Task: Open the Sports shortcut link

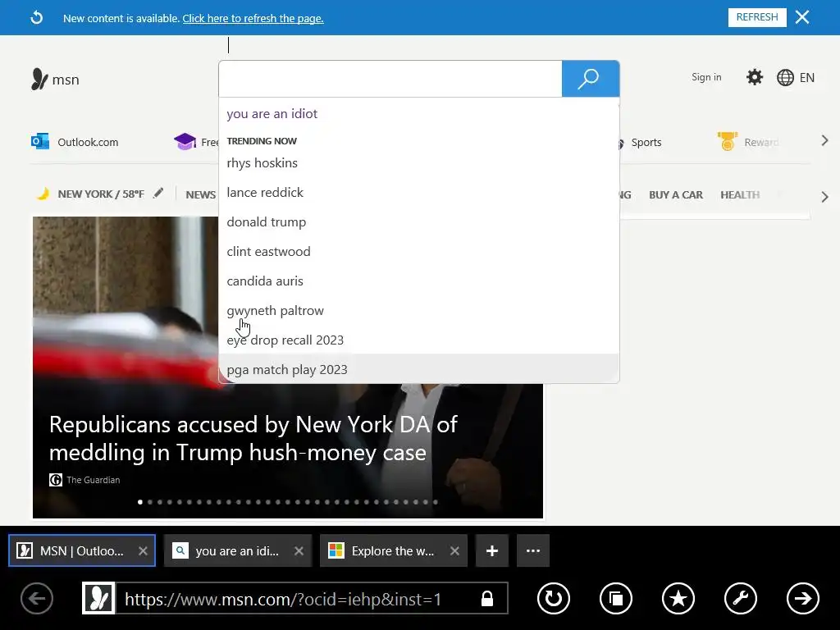Action: point(646,143)
